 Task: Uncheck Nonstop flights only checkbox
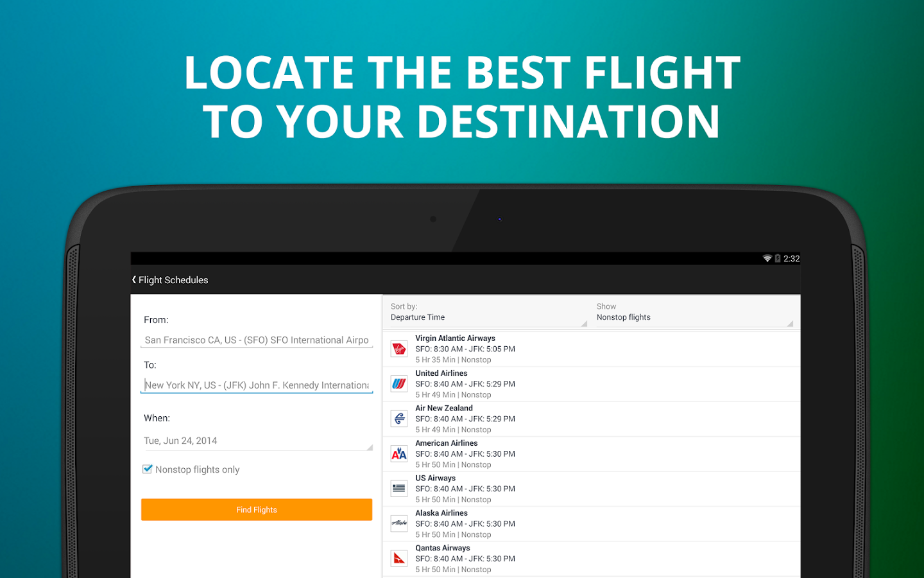point(148,469)
